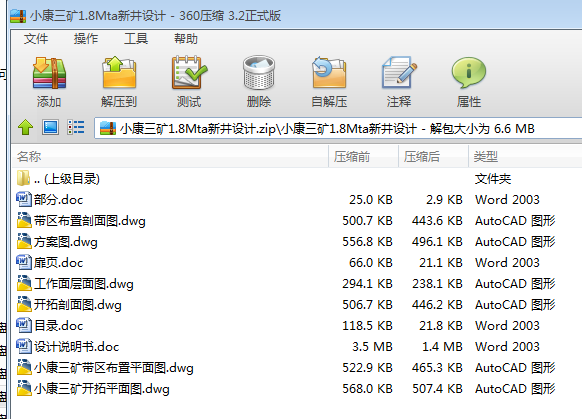582x419 pixels.
Task: Click the 465.3 KB compressed size
Action: click(x=437, y=368)
